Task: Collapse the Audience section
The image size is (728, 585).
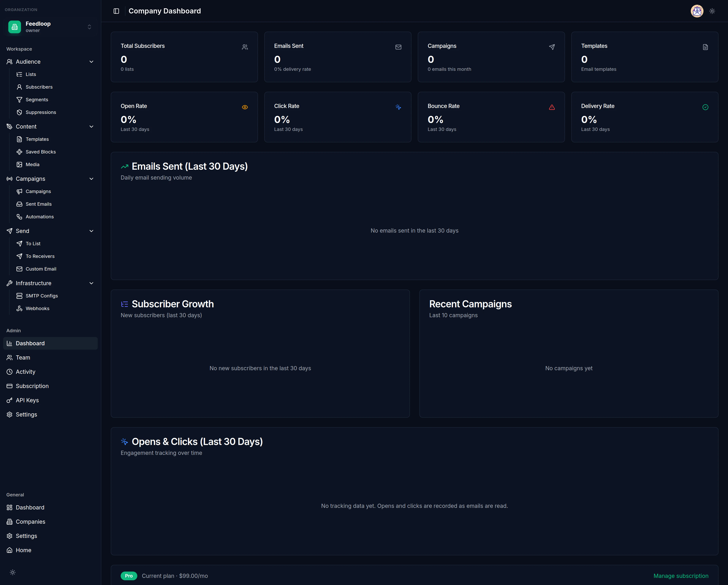Action: (x=91, y=62)
